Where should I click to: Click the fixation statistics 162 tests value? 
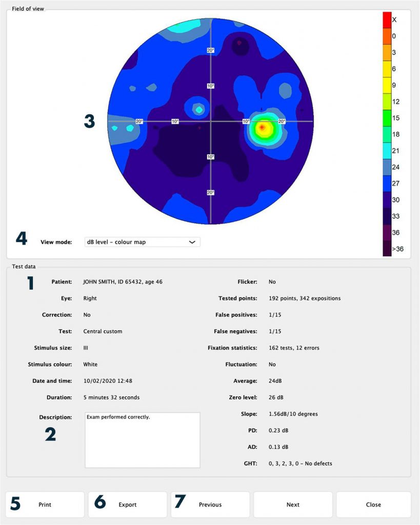click(x=294, y=348)
